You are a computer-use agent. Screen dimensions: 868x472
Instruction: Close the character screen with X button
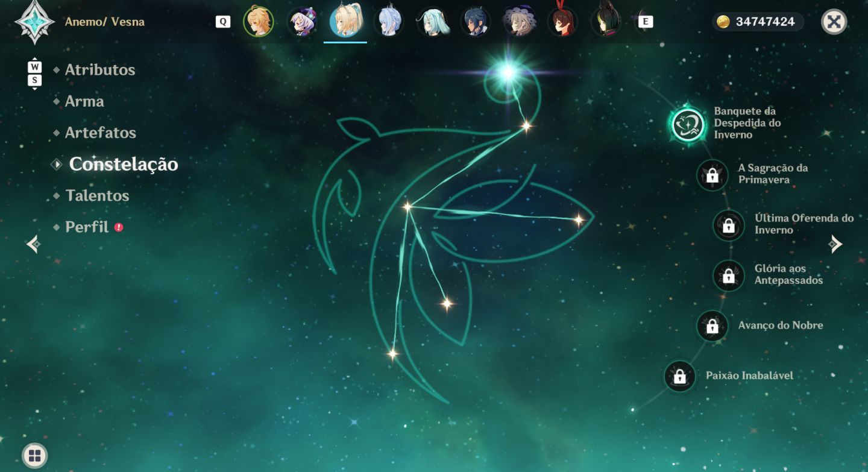coord(834,22)
